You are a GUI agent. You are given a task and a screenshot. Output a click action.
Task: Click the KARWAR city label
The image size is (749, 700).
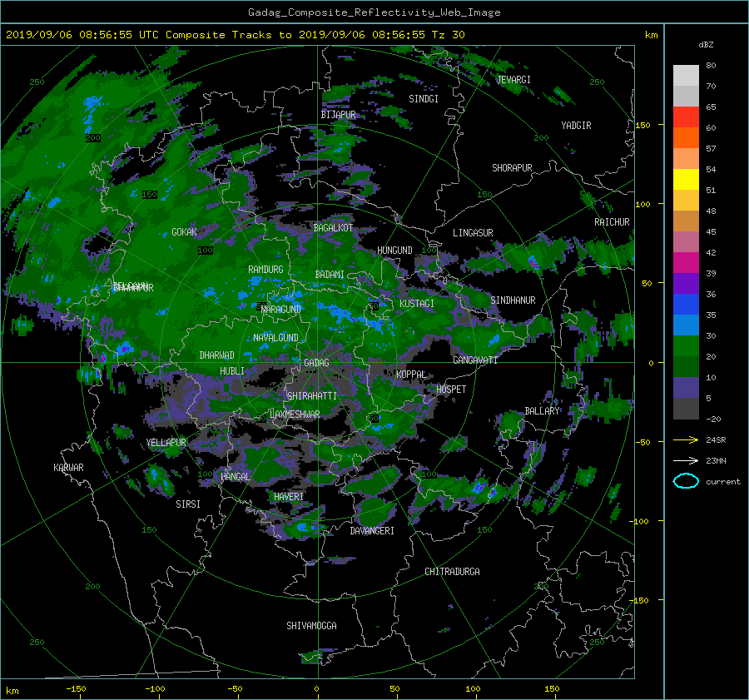[x=68, y=468]
